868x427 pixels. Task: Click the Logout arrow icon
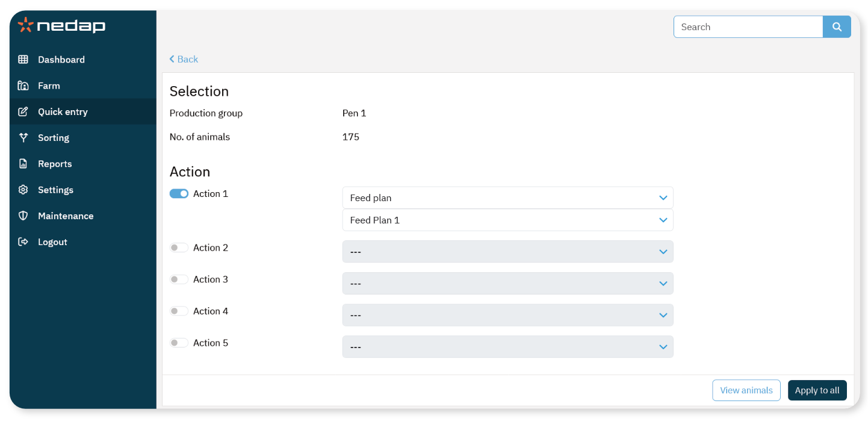[x=23, y=242]
